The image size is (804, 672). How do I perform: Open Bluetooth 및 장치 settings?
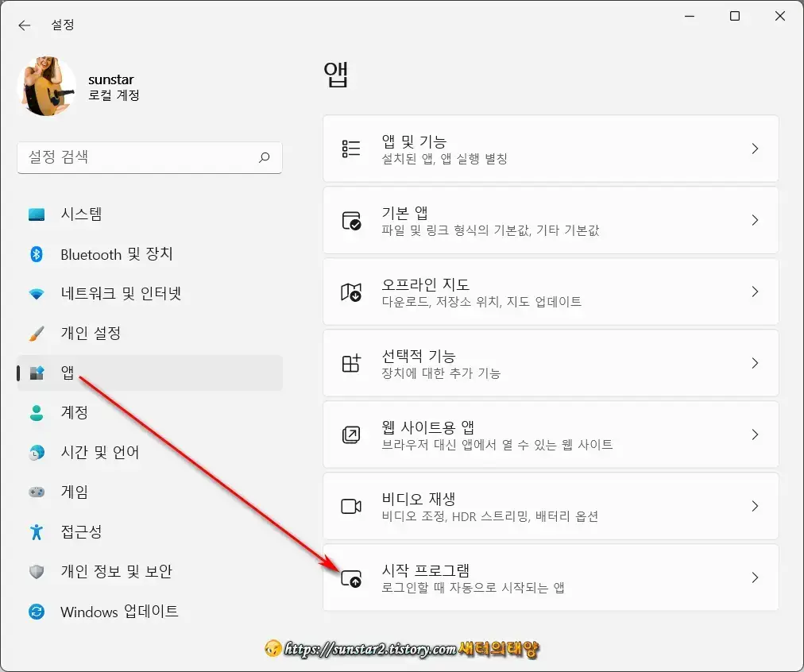37,254
